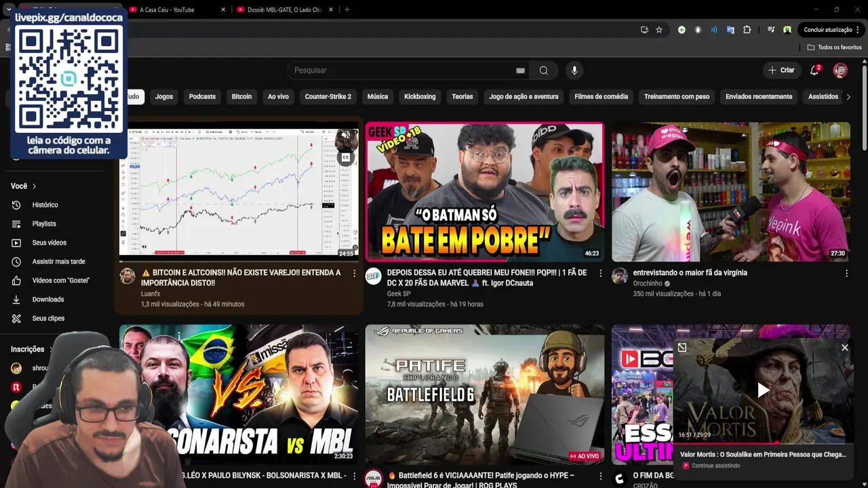Screen dimensions: 868x488
Task: Select the Enviados recentemente chip
Action: 759,97
